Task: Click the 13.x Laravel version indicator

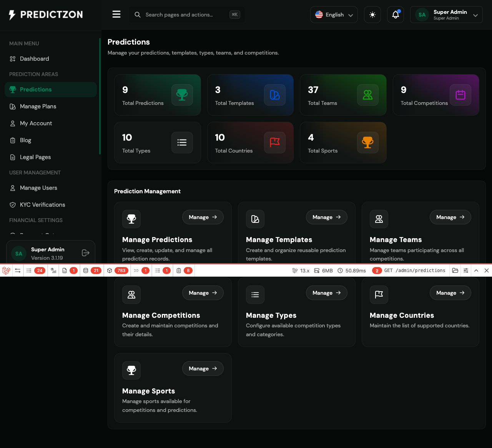Action: (301, 270)
